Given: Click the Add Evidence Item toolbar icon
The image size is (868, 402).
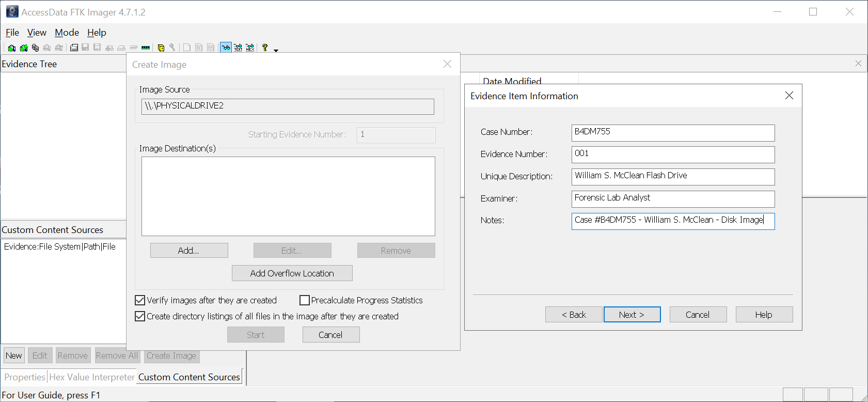Looking at the screenshot, I should tap(11, 48).
